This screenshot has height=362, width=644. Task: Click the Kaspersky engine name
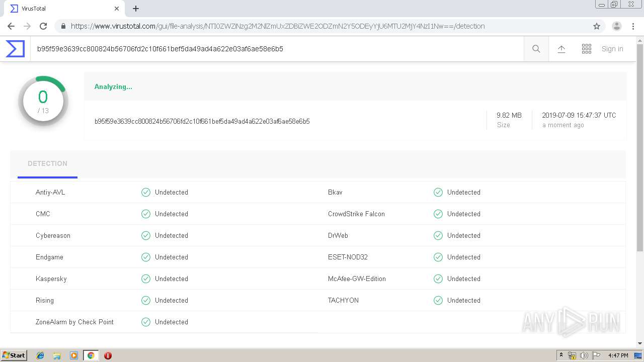(x=51, y=279)
